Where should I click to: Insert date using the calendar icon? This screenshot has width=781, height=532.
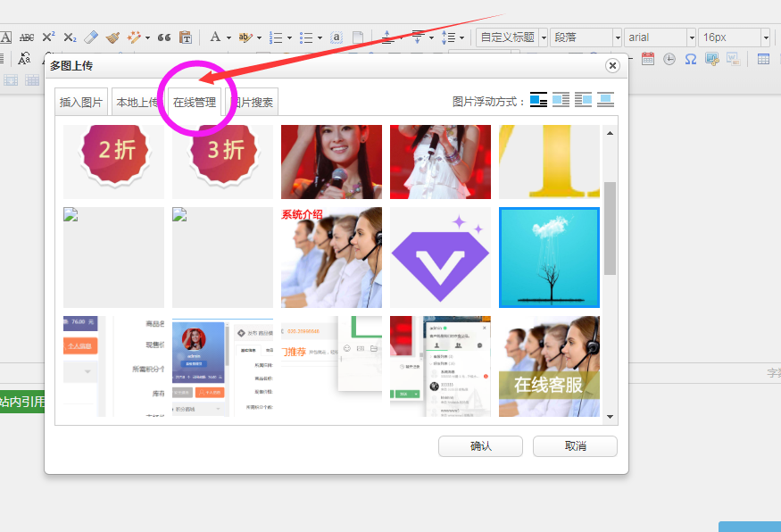(x=648, y=59)
